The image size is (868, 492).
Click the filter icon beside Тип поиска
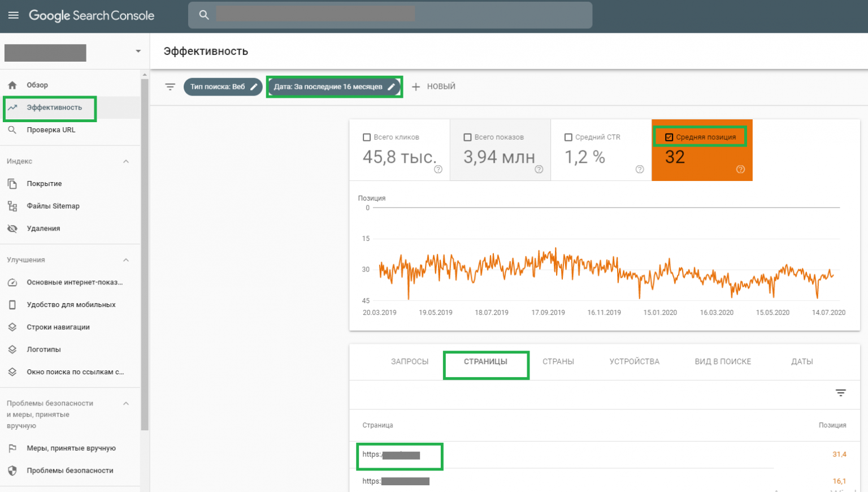pyautogui.click(x=170, y=87)
